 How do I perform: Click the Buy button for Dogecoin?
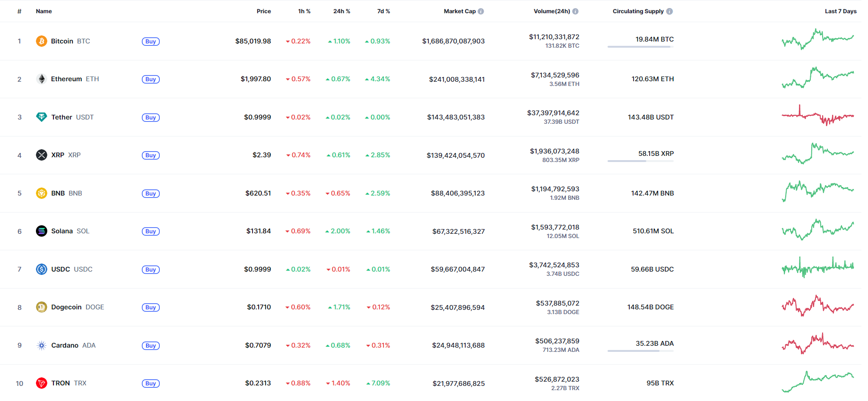tap(151, 307)
